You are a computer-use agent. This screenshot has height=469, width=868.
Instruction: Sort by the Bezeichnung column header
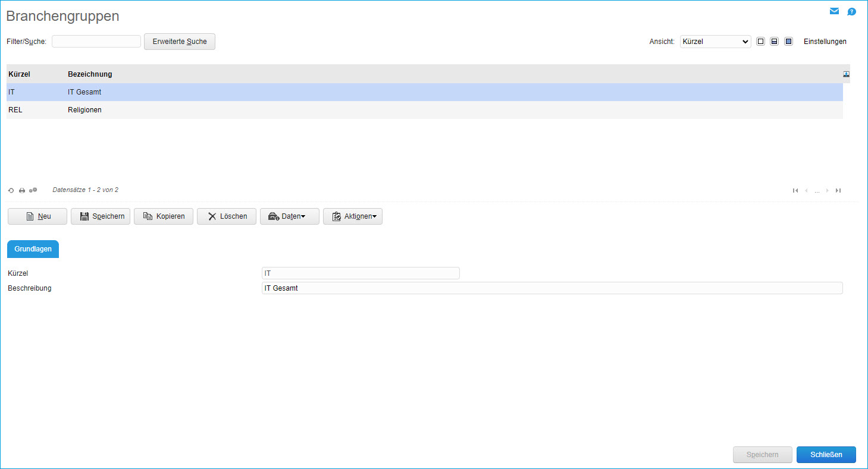(90, 74)
